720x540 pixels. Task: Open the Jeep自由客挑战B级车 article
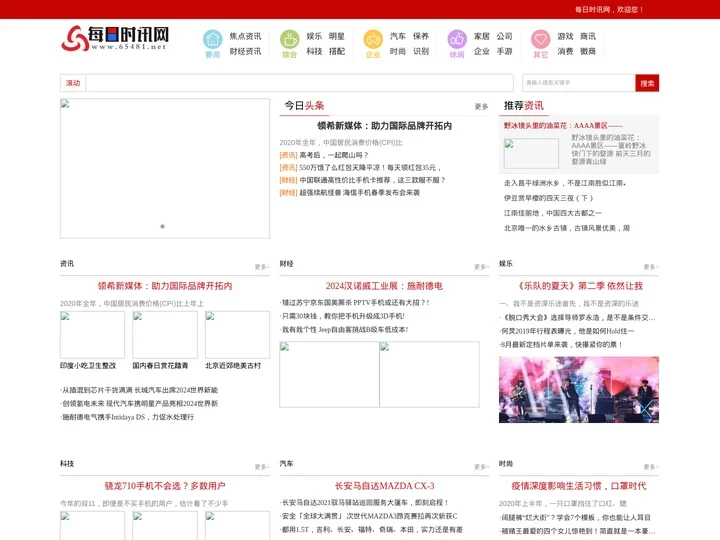(x=344, y=330)
